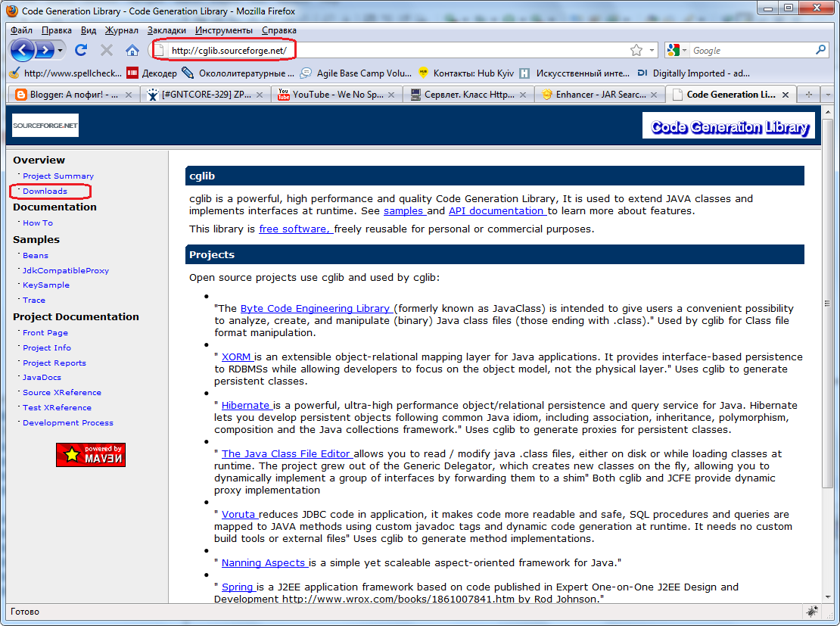
Task: Open the Файл menu
Action: (x=21, y=30)
